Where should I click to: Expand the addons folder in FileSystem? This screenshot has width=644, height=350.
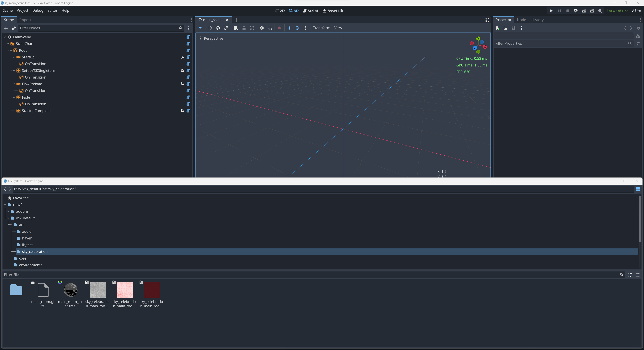point(8,212)
